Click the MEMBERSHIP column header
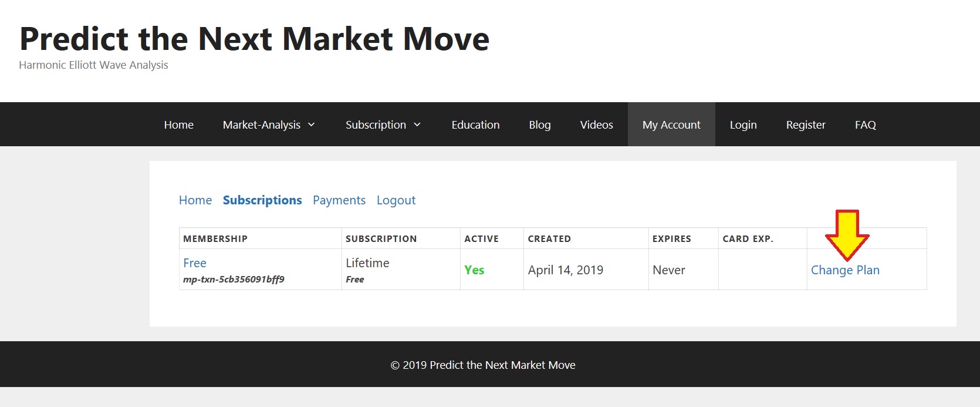Screen dimensions: 980x407 point(215,239)
